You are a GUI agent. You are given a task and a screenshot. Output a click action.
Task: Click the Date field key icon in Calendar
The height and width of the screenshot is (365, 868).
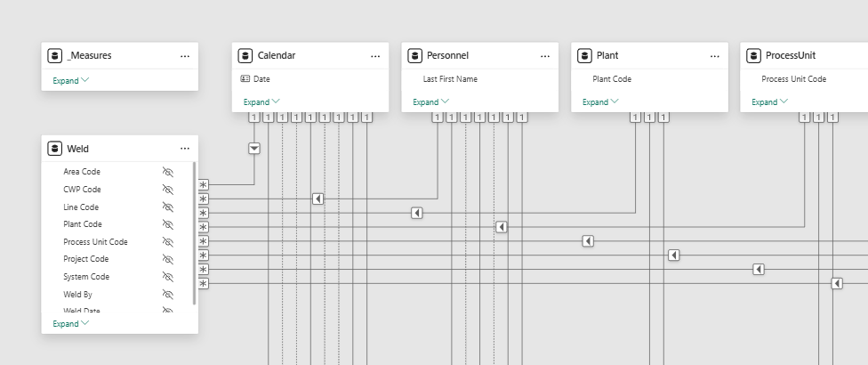[x=245, y=79]
